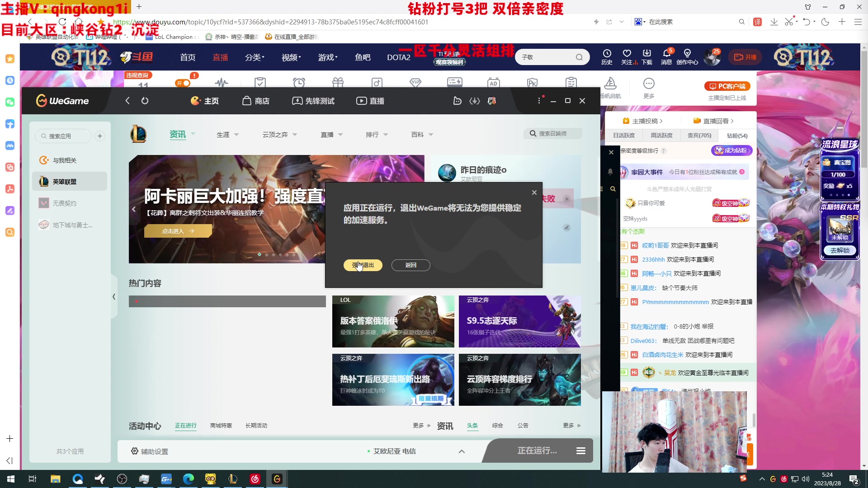Image resolution: width=868 pixels, height=488 pixels.
Task: Open Douyu 分类 nav dropdown
Action: (255, 57)
